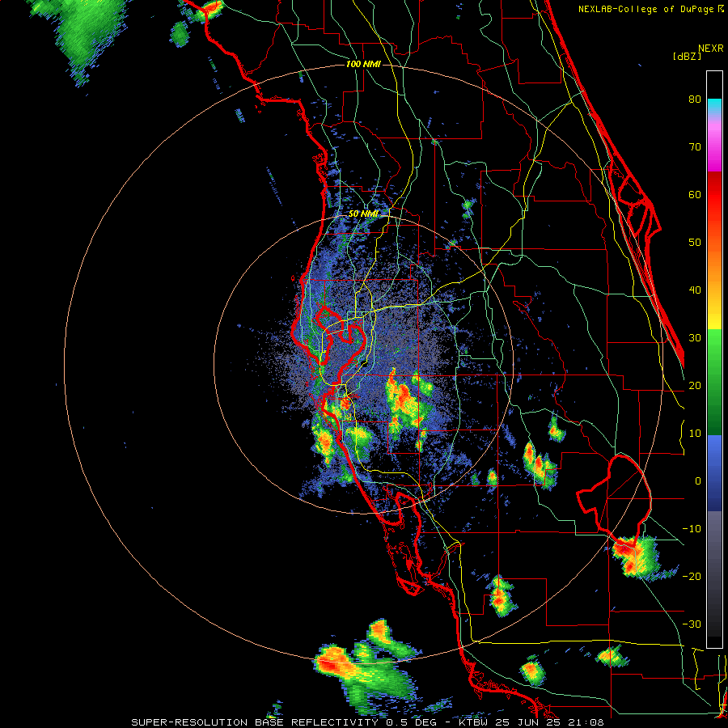Choose the 30 value on the dBZ scale
The width and height of the screenshot is (728, 728).
pos(695,338)
